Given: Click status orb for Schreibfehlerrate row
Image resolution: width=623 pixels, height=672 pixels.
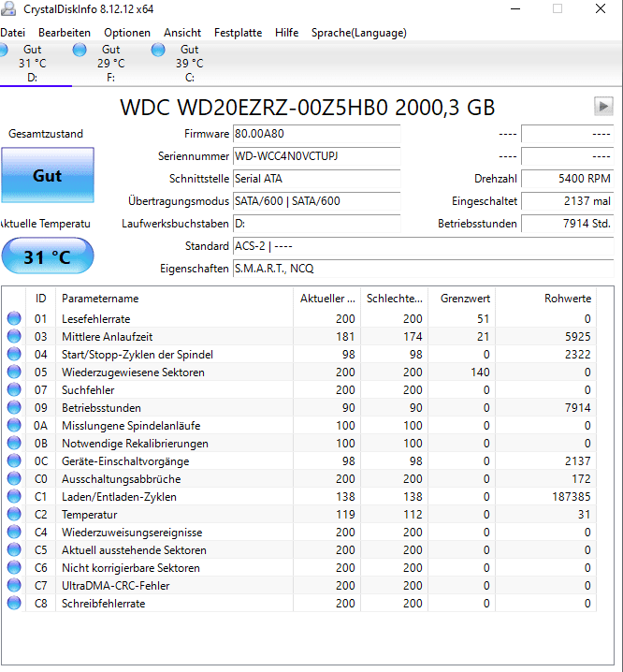Looking at the screenshot, I should tap(14, 603).
